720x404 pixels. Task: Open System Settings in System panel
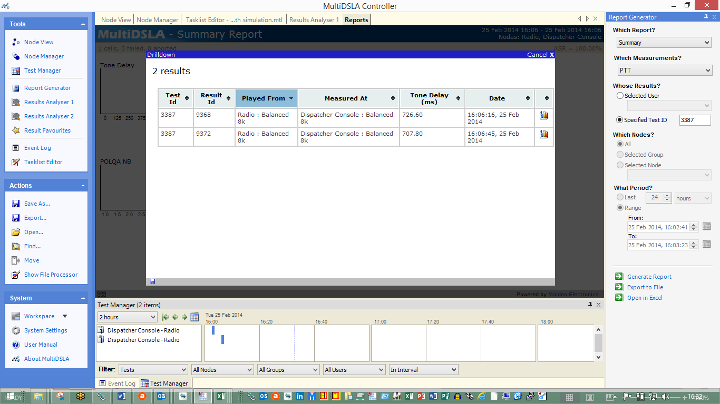(46, 330)
